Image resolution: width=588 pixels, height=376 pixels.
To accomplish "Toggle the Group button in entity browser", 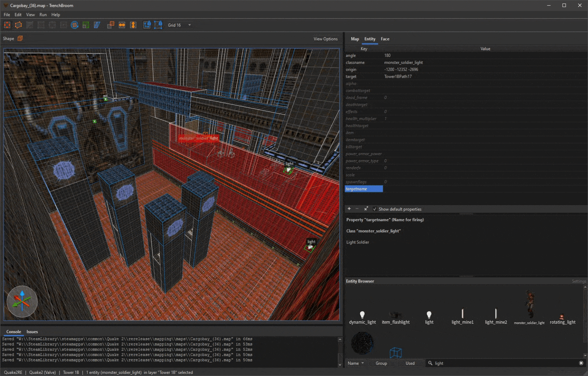I will [381, 363].
